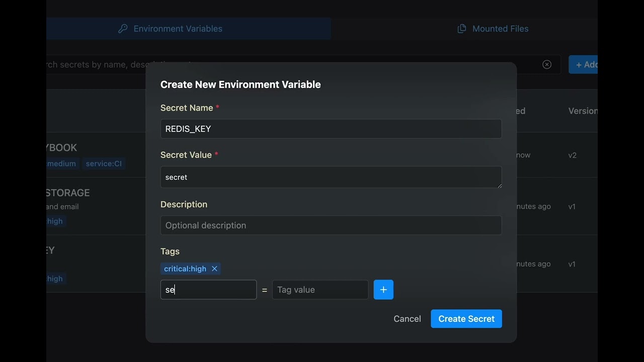Cancel the new variable dialog
This screenshot has width=644, height=362.
407,319
